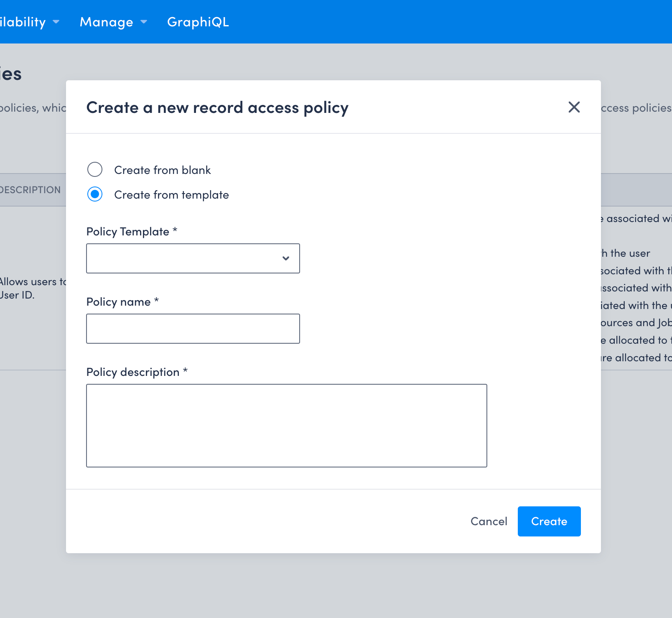The image size is (672, 618).
Task: Click inside the Policy name field
Action: click(x=193, y=329)
